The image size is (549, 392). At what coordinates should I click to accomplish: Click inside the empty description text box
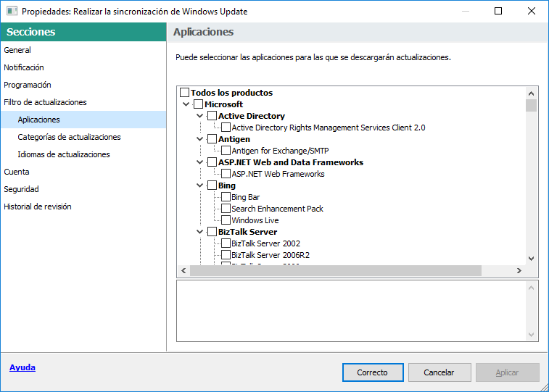(351, 311)
